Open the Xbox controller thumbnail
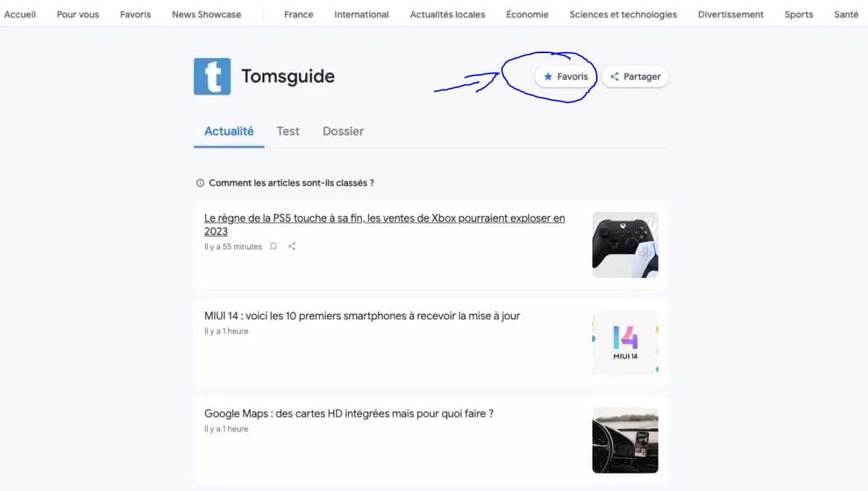 click(625, 245)
